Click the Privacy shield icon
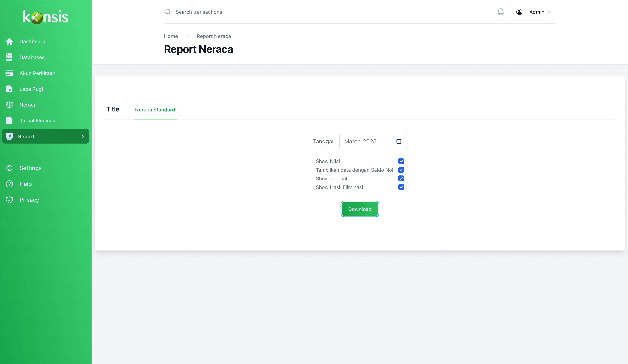This screenshot has width=628, height=364. 10,200
